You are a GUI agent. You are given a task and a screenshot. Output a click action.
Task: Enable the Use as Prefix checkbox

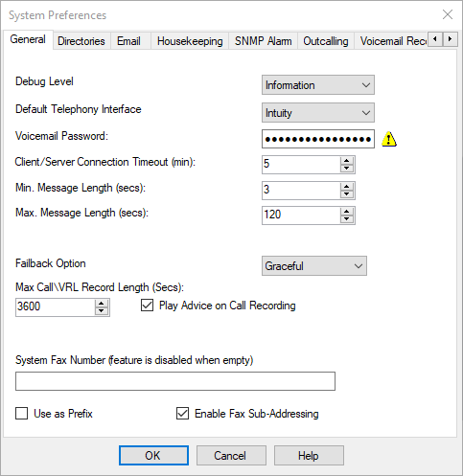click(x=21, y=413)
